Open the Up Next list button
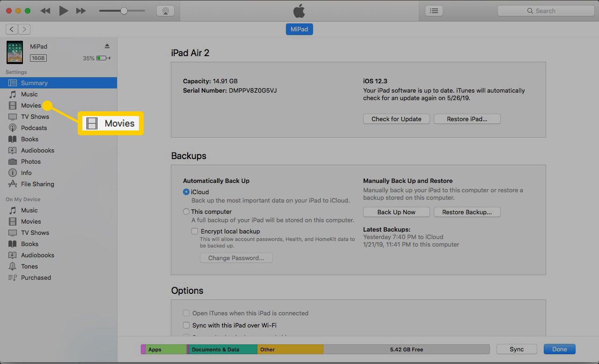This screenshot has height=364, width=599. point(434,11)
